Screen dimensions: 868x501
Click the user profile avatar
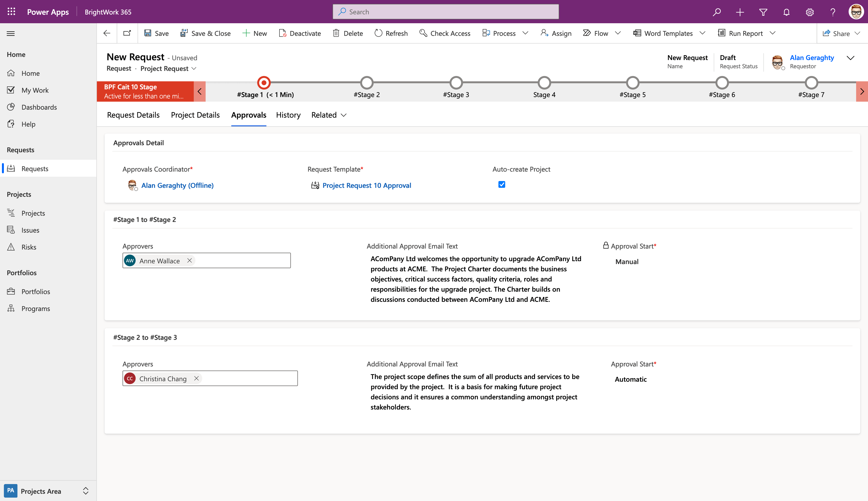point(856,12)
